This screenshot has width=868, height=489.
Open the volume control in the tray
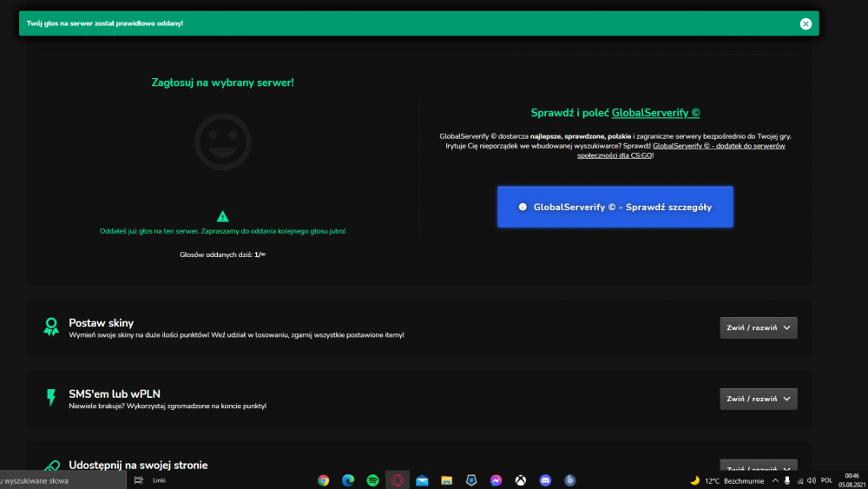812,480
